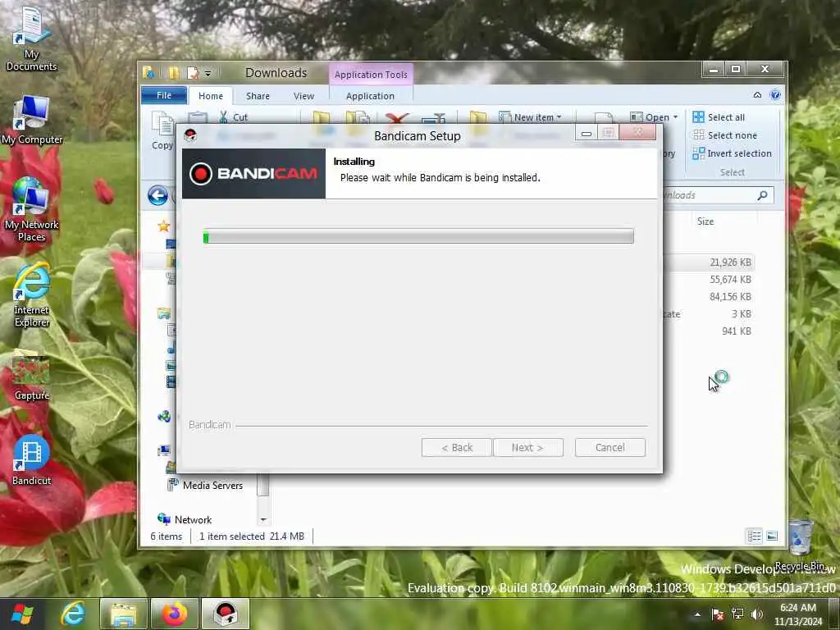Click the installation progress bar

click(418, 236)
